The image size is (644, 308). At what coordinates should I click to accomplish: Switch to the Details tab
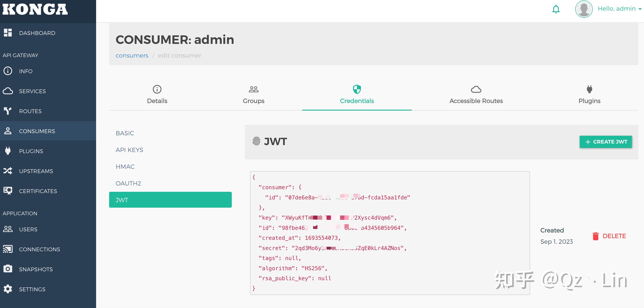(x=157, y=95)
